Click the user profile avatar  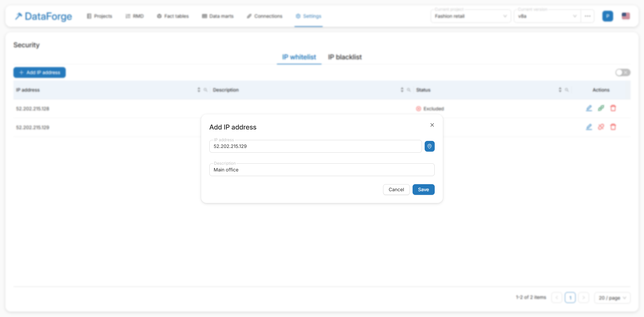pyautogui.click(x=607, y=16)
